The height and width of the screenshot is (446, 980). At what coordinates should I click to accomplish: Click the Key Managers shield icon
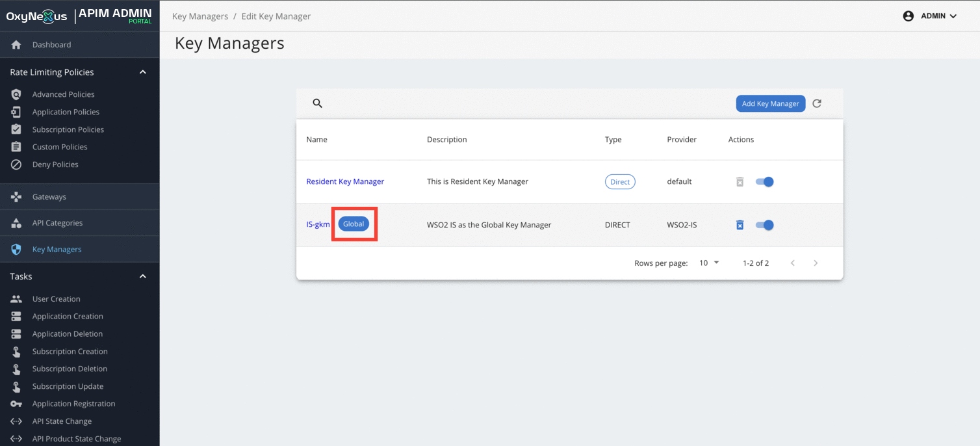pyautogui.click(x=16, y=249)
